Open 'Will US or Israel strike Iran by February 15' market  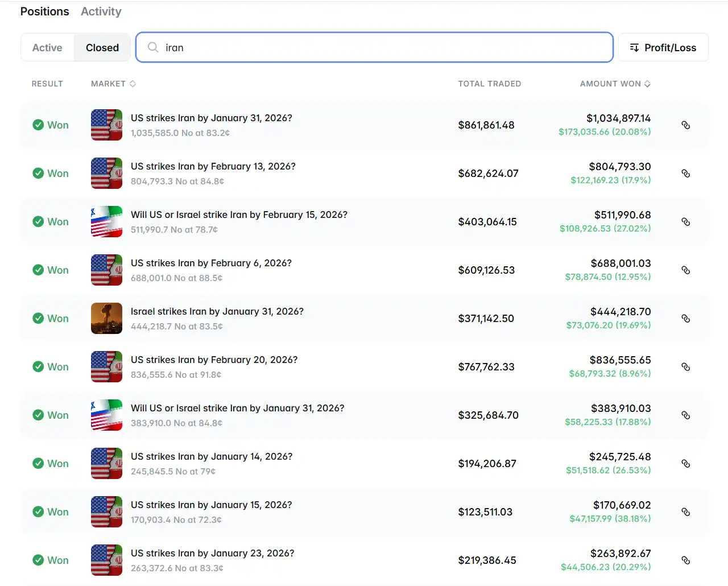[239, 215]
